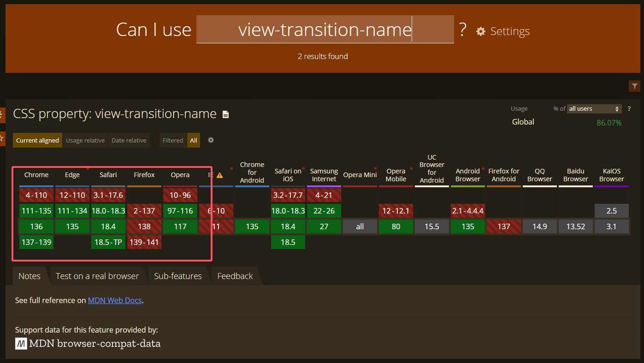Click Safari 18.0-18.3 cell
The height and width of the screenshot is (363, 644).
pyautogui.click(x=108, y=211)
